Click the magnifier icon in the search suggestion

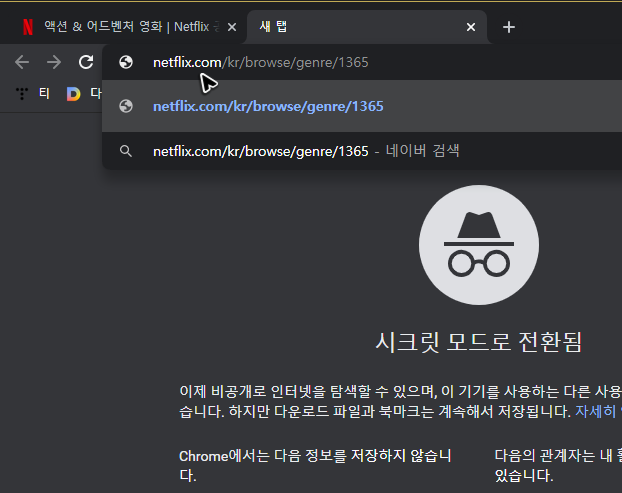126,151
